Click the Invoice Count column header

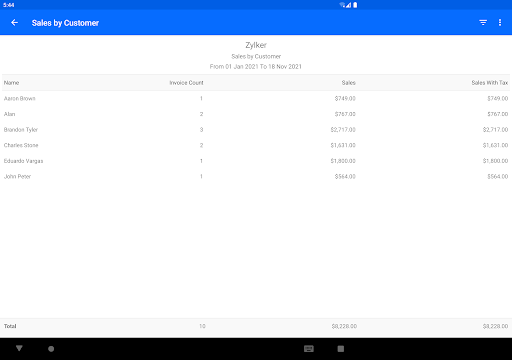(x=186, y=83)
